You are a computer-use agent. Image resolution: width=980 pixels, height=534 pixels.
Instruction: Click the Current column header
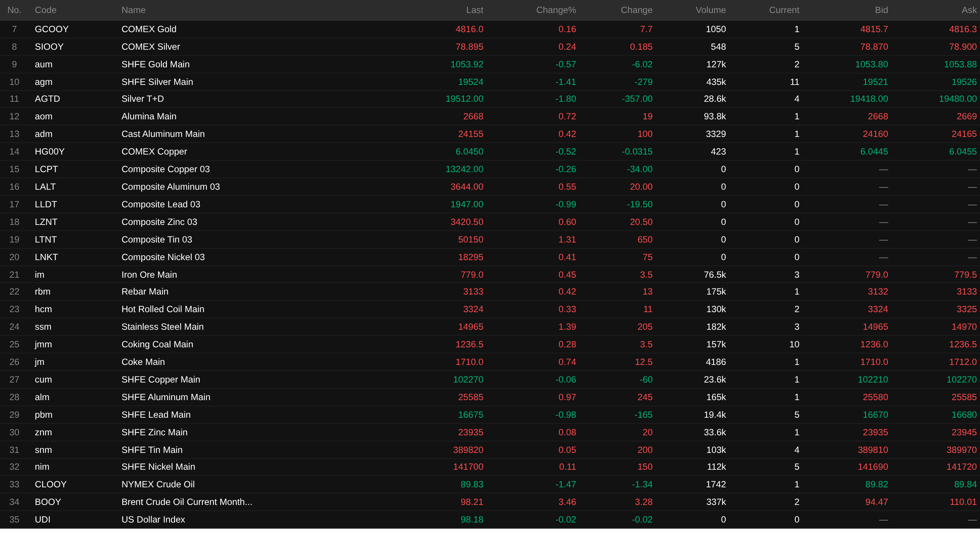784,10
